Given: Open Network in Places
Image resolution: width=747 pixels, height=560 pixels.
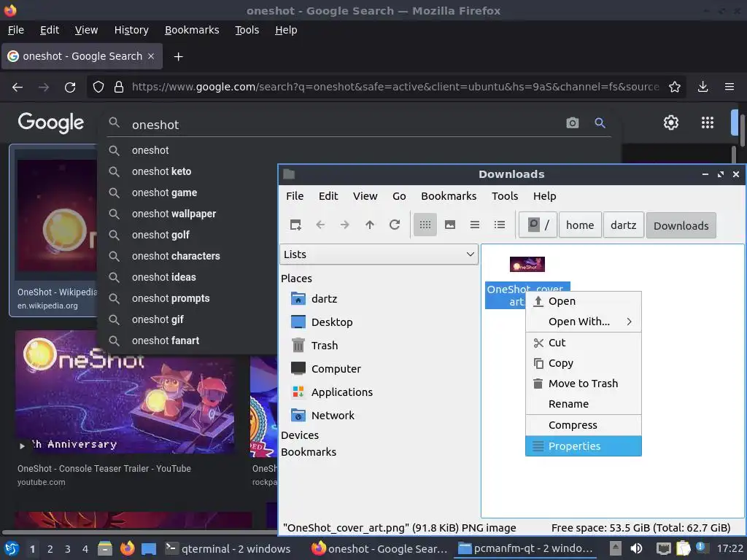Looking at the screenshot, I should (x=322, y=416).
